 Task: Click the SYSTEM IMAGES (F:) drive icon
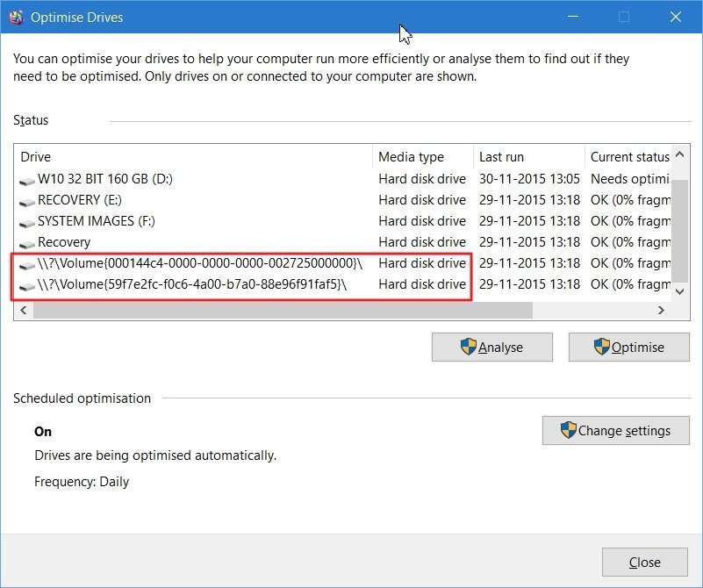[x=27, y=221]
